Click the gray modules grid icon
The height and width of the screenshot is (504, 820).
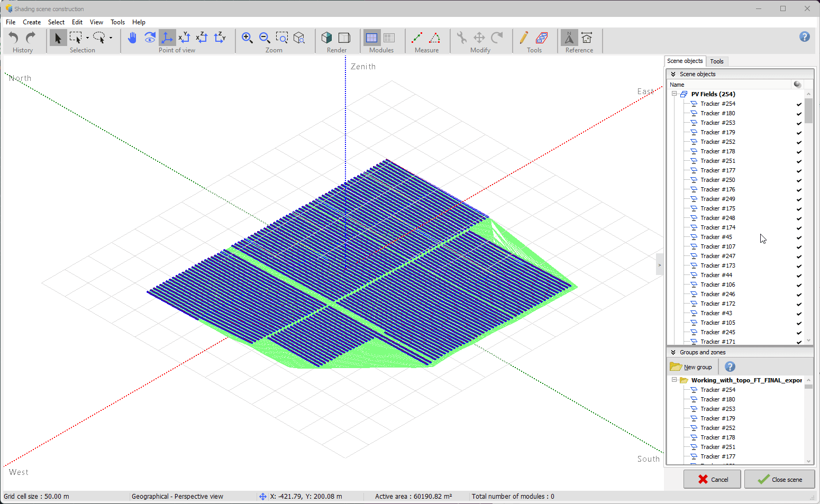pos(389,38)
